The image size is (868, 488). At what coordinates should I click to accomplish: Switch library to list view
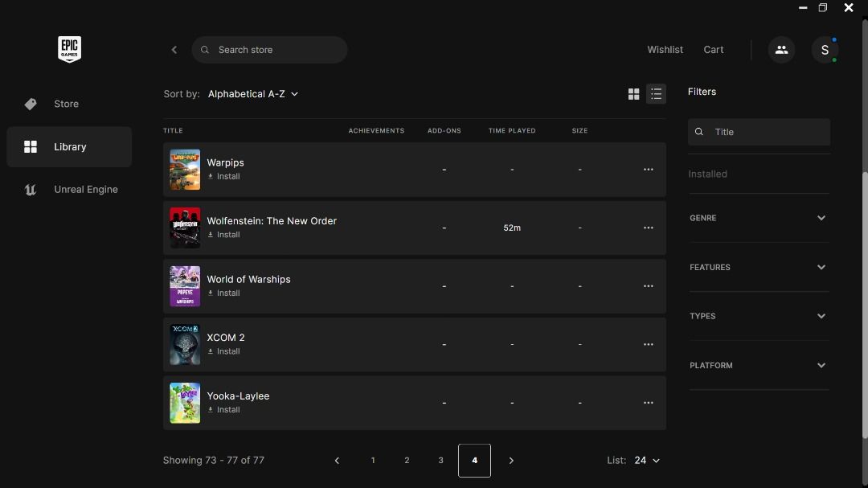click(x=656, y=94)
